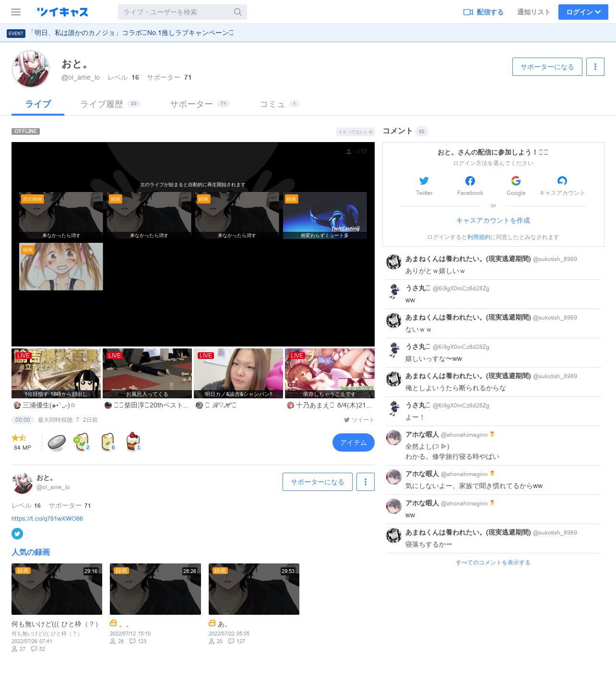Log in with the Twitter icon
616x693 pixels.
click(x=424, y=181)
